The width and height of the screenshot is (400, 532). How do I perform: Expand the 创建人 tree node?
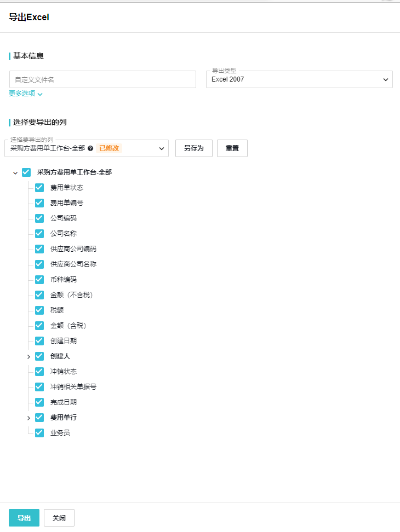28,356
